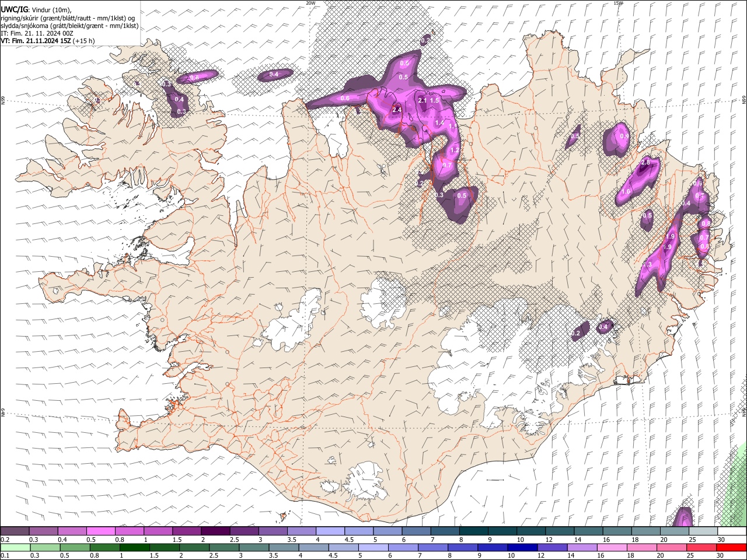The width and height of the screenshot is (747, 560).
Task: Click the valid time "VT: Fim. 21.11.2024 15Z (+15 h)"
Action: (x=47, y=41)
